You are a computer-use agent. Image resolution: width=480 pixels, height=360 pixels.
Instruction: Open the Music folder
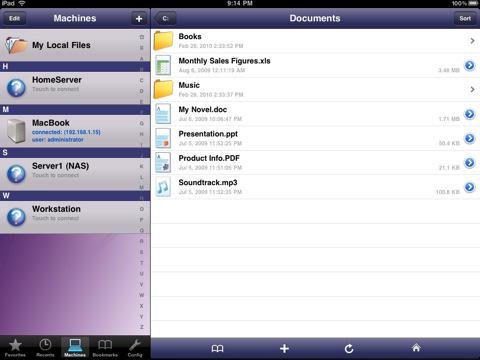point(315,89)
